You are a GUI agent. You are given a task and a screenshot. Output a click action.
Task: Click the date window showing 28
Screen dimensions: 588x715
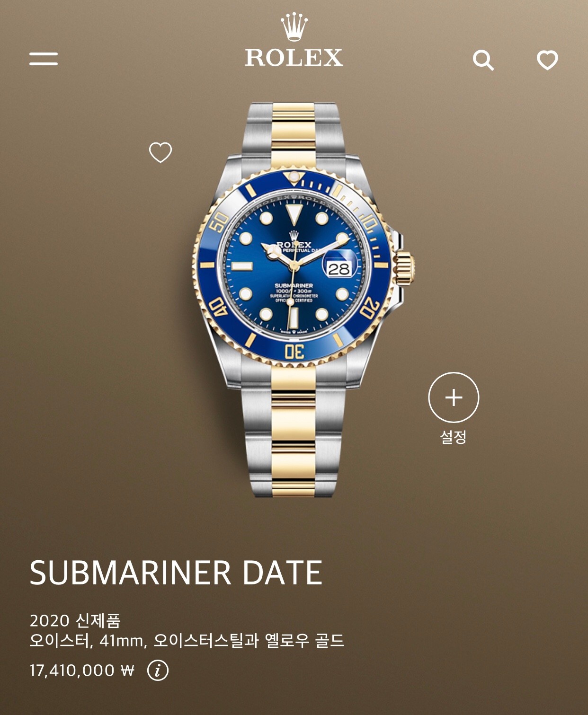(x=339, y=269)
